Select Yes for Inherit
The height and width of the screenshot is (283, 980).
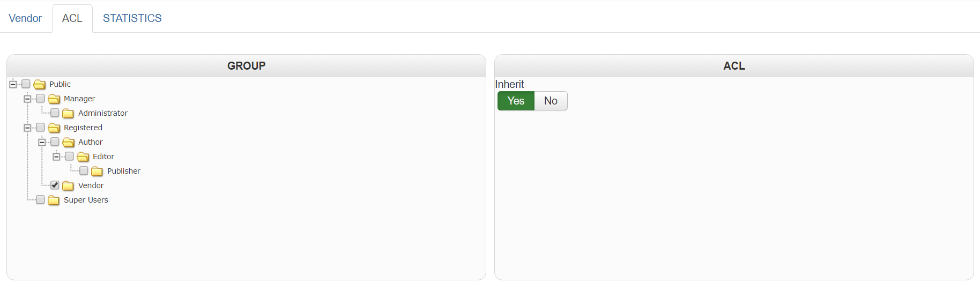(x=516, y=101)
